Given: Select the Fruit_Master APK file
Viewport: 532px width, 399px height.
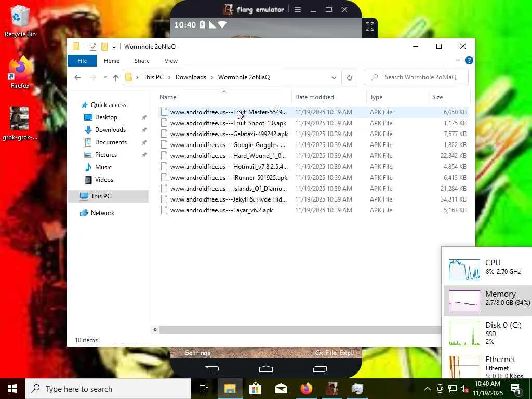Looking at the screenshot, I should pyautogui.click(x=314, y=112).
